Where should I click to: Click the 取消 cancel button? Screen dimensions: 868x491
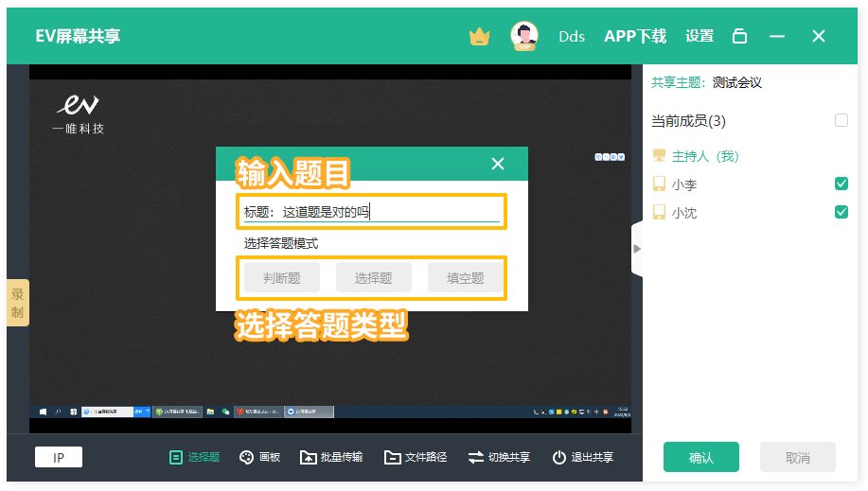click(x=798, y=458)
